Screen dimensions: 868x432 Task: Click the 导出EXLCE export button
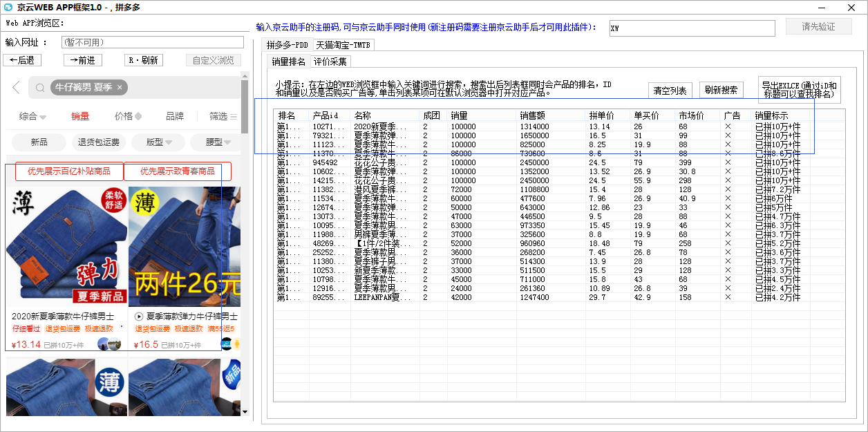[x=800, y=90]
